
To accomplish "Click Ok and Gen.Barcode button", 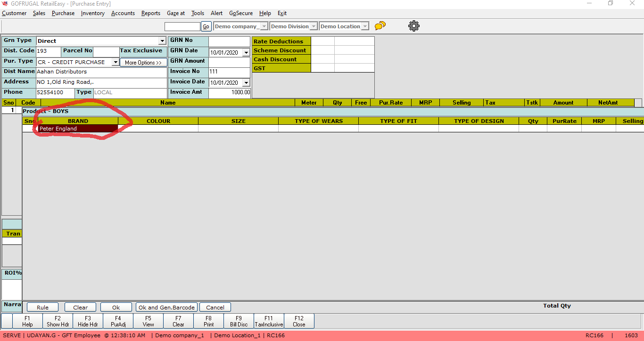I will click(166, 308).
